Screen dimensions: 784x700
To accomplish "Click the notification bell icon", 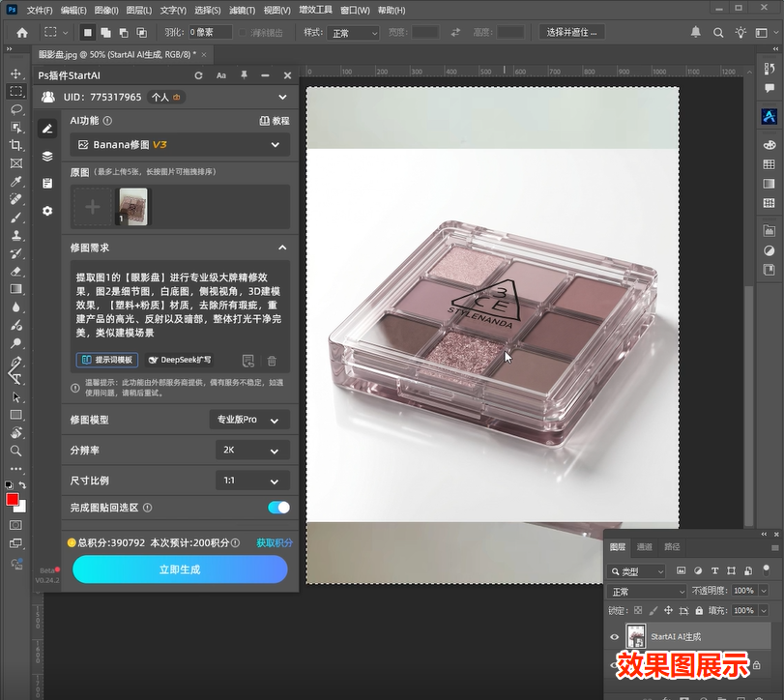I will (695, 32).
